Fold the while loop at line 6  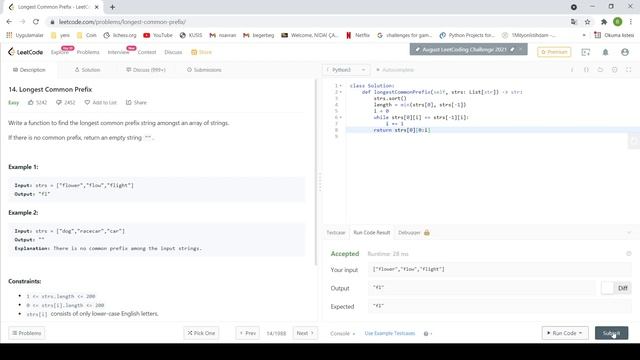click(x=341, y=117)
